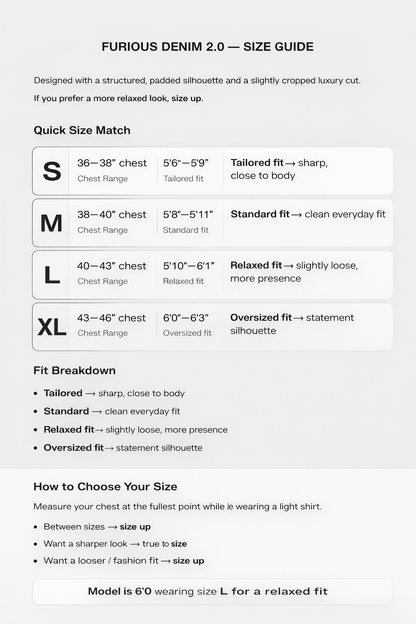Click the Fit Breakdown heading

click(74, 370)
